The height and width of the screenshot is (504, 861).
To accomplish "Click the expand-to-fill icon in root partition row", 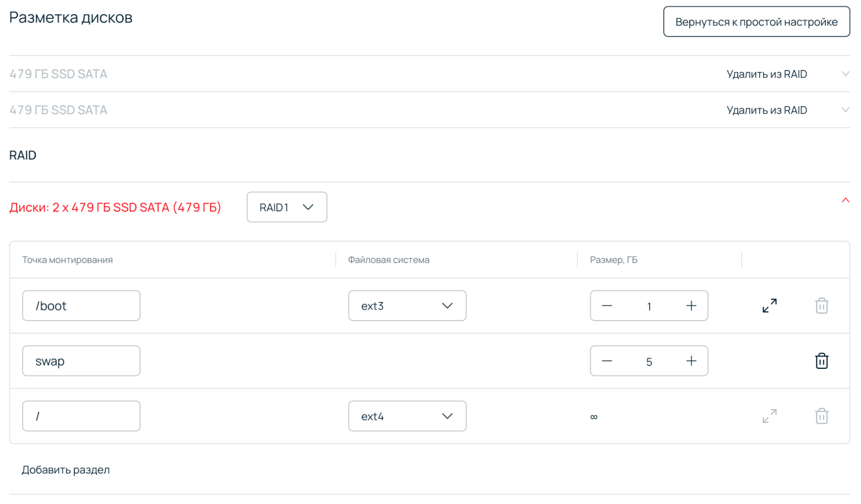I will (769, 416).
